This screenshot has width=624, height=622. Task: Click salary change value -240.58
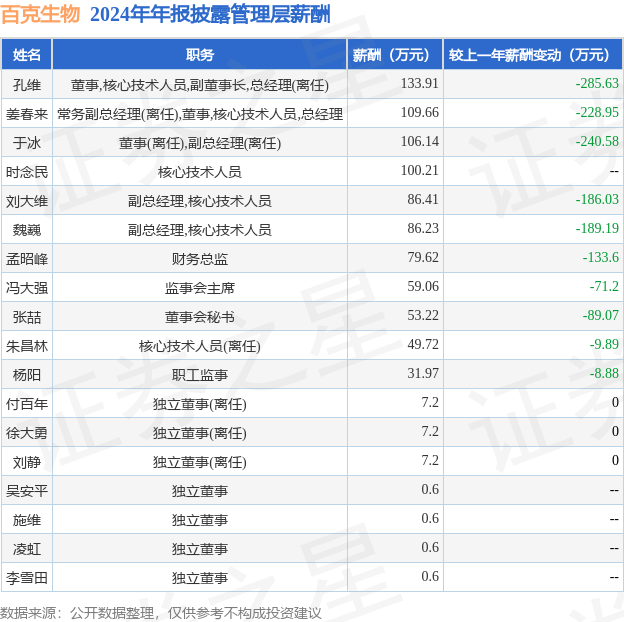597,141
